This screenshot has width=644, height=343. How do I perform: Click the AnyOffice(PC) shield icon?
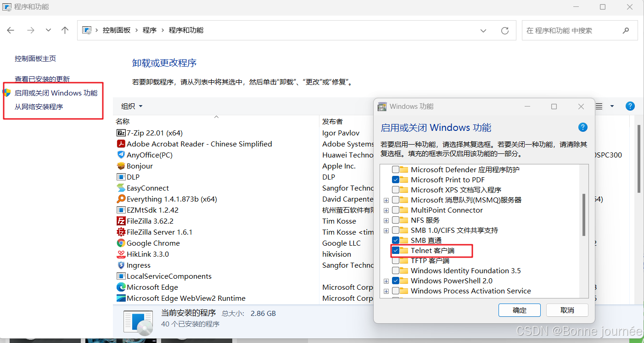[121, 155]
